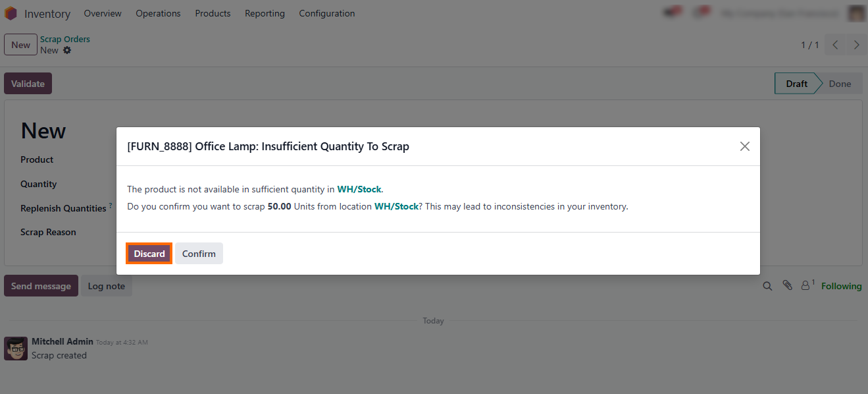The image size is (868, 394).
Task: Click the 'Scrap created' log message
Action: click(59, 355)
